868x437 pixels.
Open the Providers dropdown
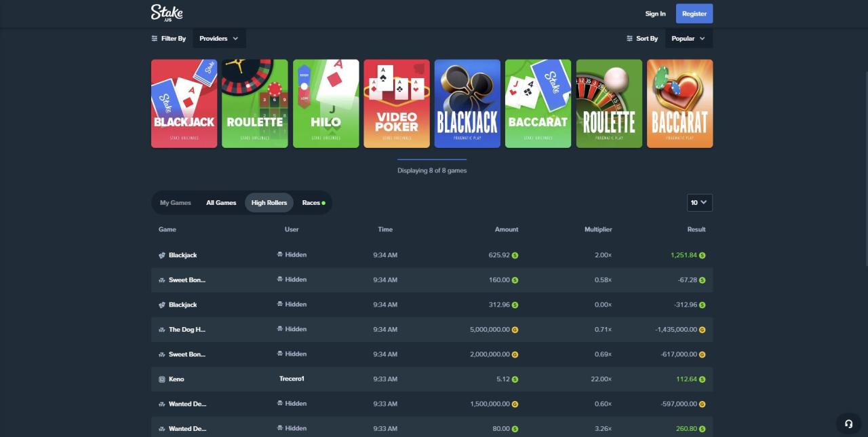(x=218, y=38)
